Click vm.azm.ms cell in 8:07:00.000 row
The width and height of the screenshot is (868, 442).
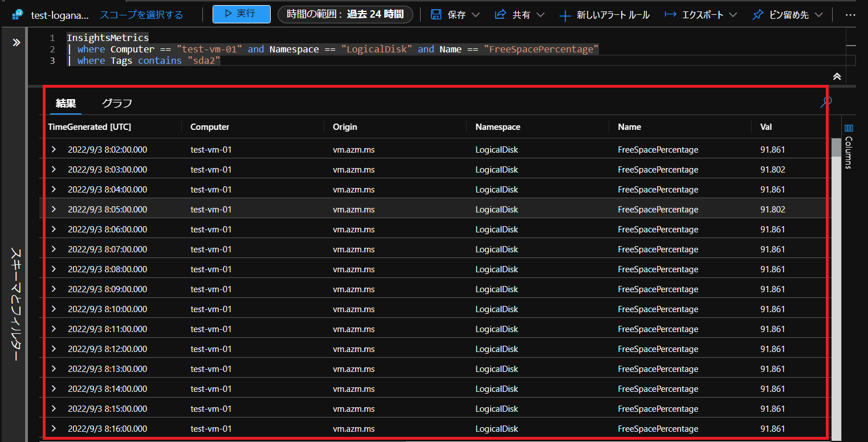pos(353,249)
